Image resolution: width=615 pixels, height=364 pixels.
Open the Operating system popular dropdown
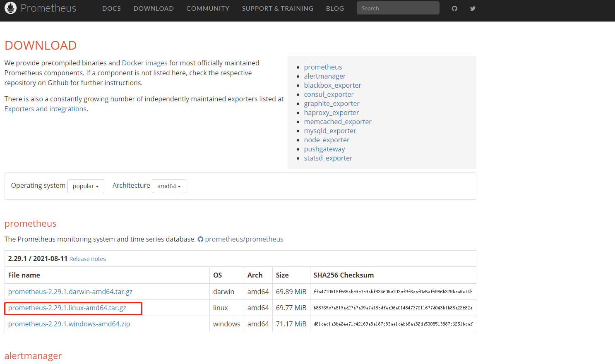click(86, 186)
